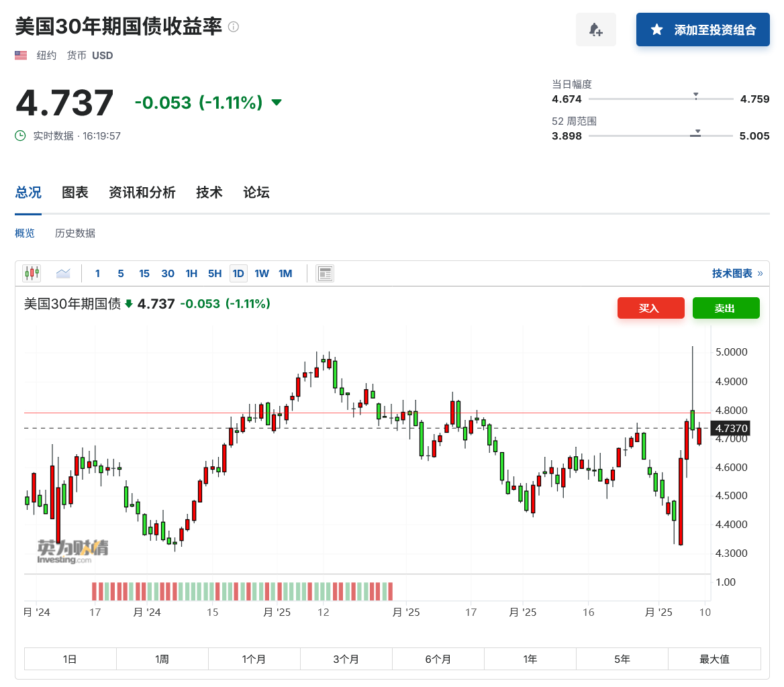Add to portfolio with 添加至投资组合 button
This screenshot has width=784, height=687.
pos(703,30)
